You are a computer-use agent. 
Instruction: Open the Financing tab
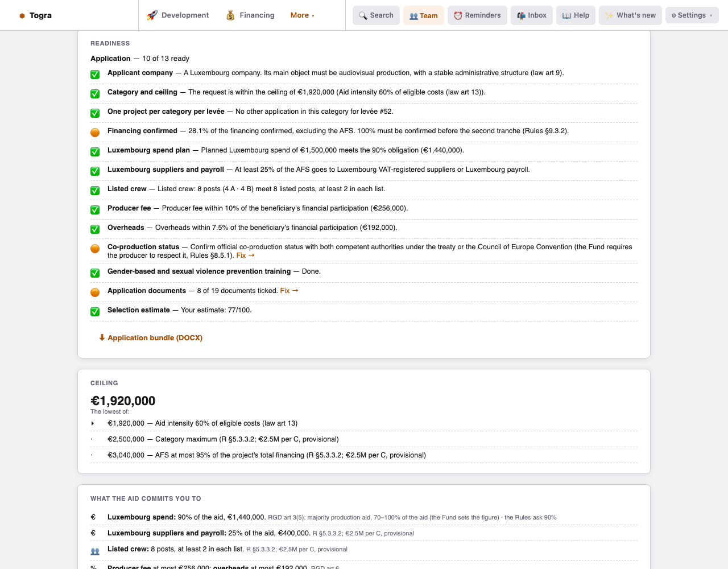pyautogui.click(x=250, y=15)
